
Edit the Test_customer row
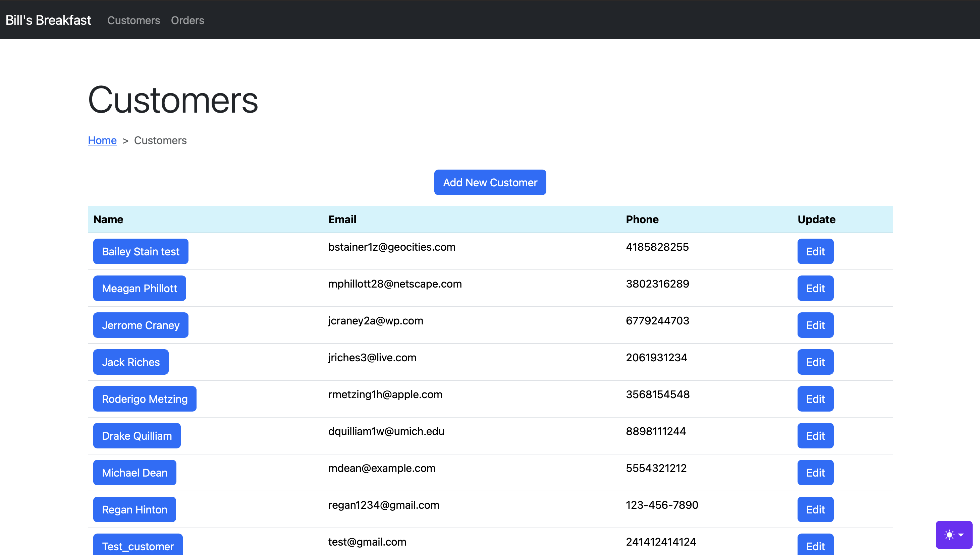tap(815, 545)
